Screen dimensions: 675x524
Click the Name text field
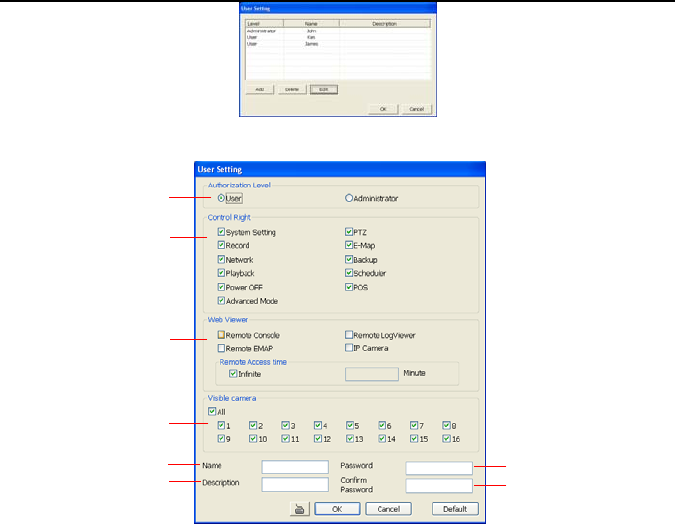click(x=295, y=466)
